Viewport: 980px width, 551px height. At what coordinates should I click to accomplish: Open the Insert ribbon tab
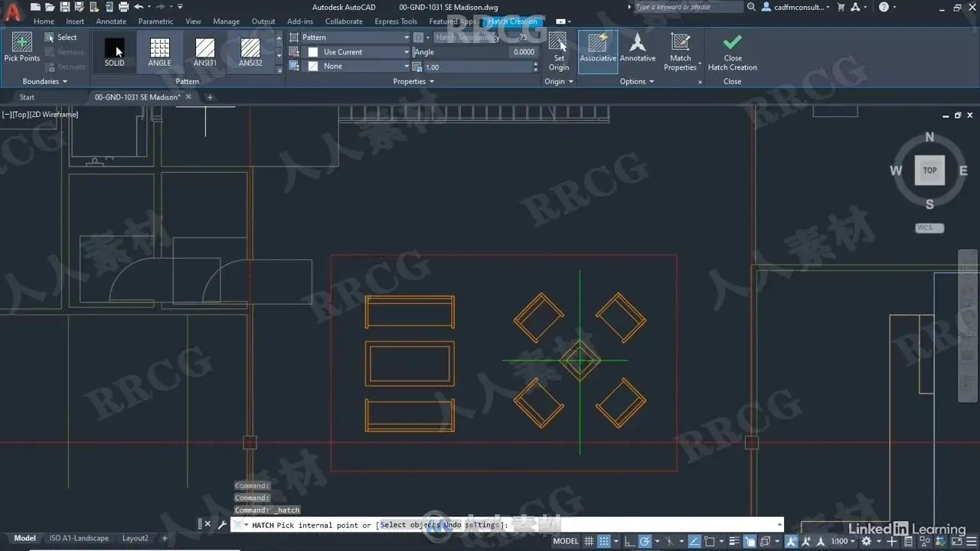click(x=75, y=21)
